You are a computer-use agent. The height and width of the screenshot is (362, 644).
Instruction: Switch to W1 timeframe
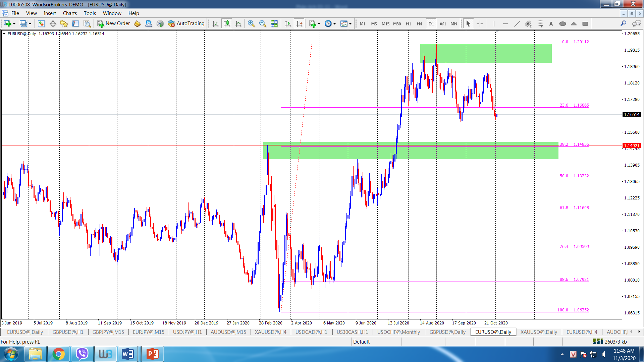tap(443, 23)
